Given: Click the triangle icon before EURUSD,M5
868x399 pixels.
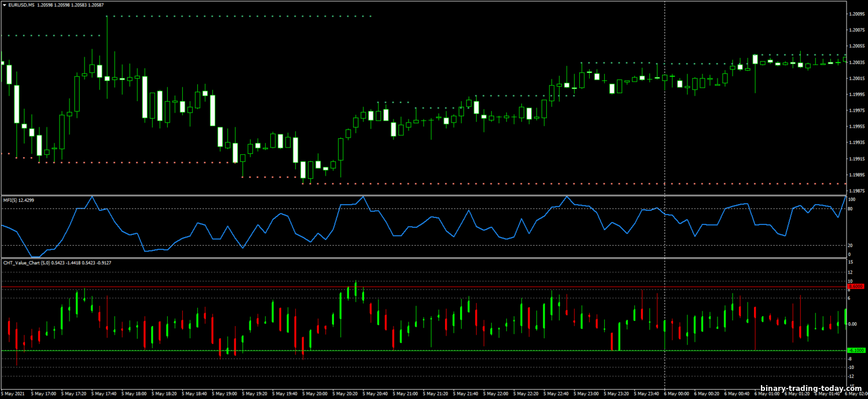Looking at the screenshot, I should (x=5, y=5).
